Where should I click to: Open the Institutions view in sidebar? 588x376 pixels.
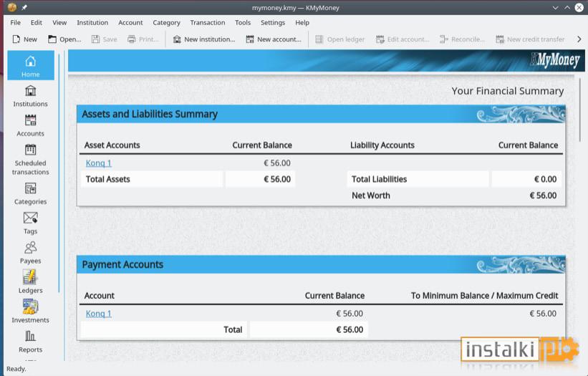click(x=30, y=96)
